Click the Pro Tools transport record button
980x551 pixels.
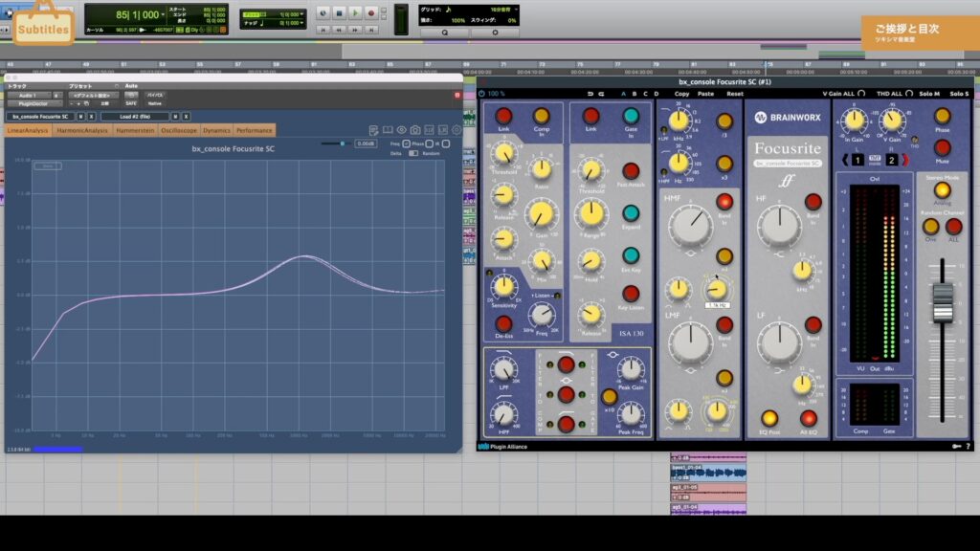pyautogui.click(x=370, y=12)
